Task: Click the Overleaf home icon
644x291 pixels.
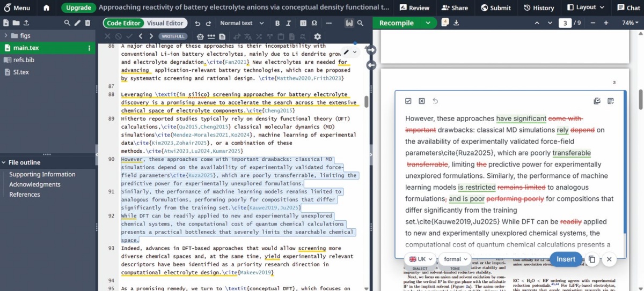Action: (x=47, y=8)
